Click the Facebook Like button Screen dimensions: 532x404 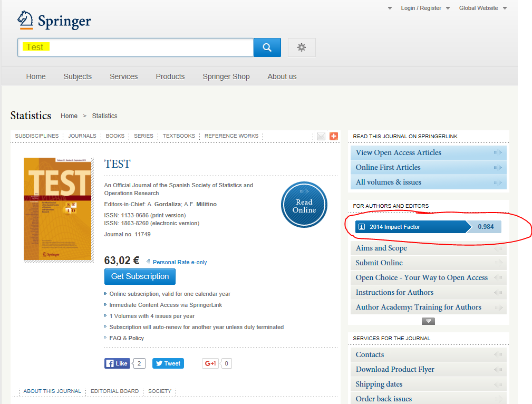point(117,363)
